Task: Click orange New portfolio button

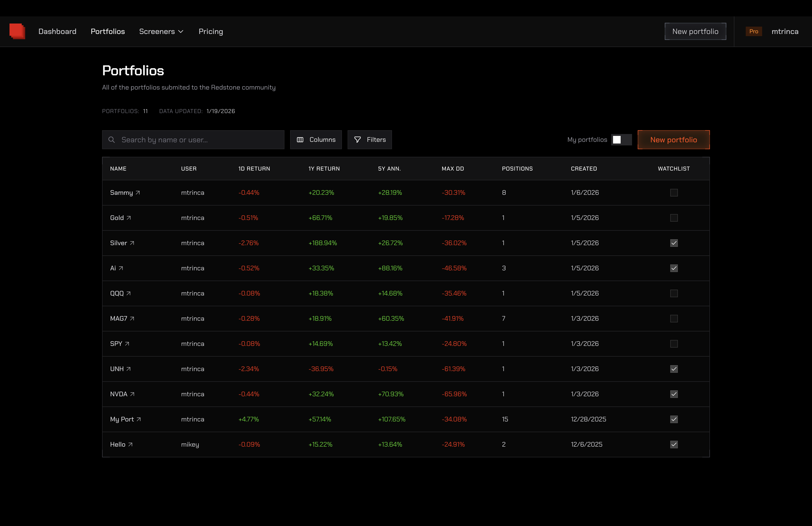Action: [673, 140]
